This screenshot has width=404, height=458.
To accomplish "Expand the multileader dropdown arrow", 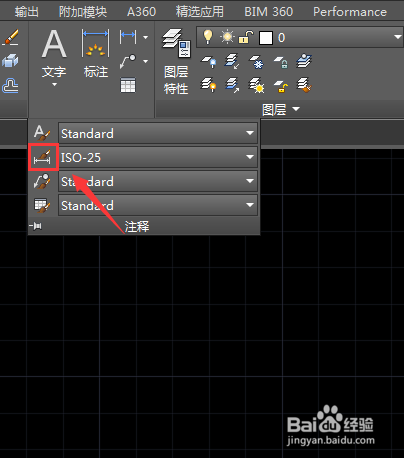I will 145,61.
